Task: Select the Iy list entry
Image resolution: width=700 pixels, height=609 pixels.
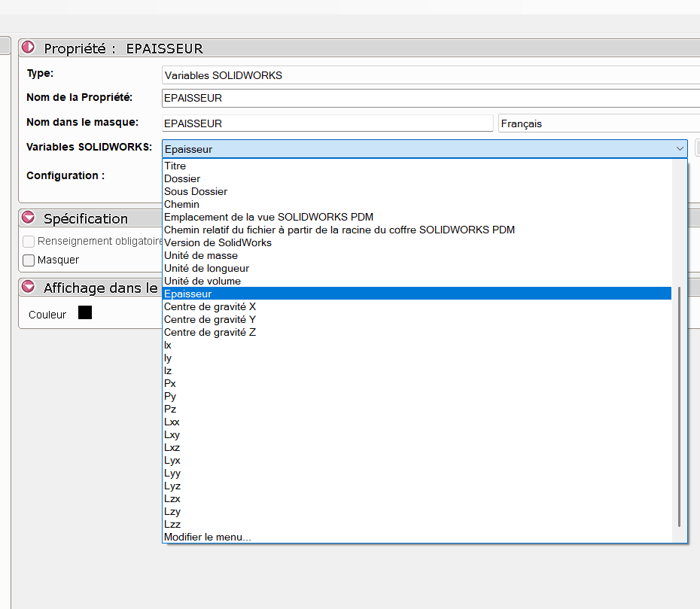Action: [417, 358]
